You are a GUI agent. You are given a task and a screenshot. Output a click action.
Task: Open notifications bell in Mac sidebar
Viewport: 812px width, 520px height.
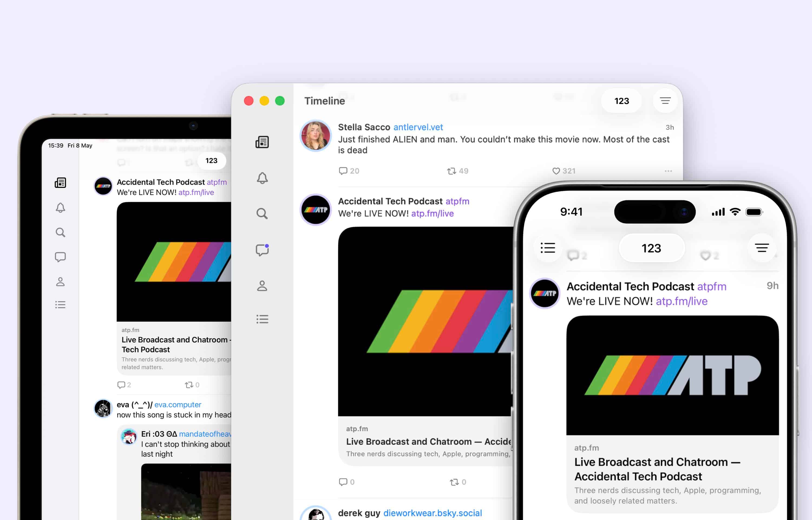point(262,178)
